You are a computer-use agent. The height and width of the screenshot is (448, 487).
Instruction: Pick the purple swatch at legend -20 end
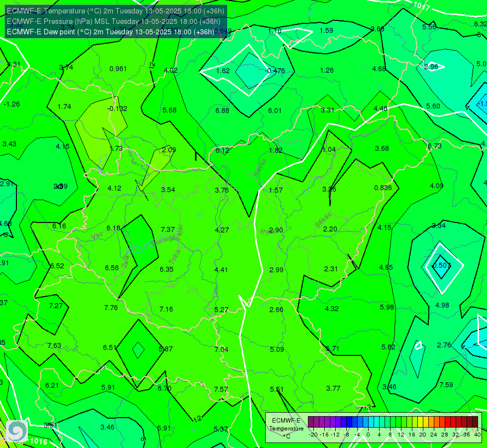[311, 422]
